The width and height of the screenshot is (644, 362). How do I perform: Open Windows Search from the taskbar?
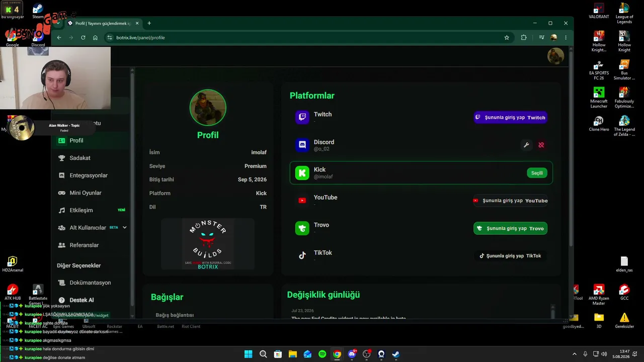coord(263,354)
